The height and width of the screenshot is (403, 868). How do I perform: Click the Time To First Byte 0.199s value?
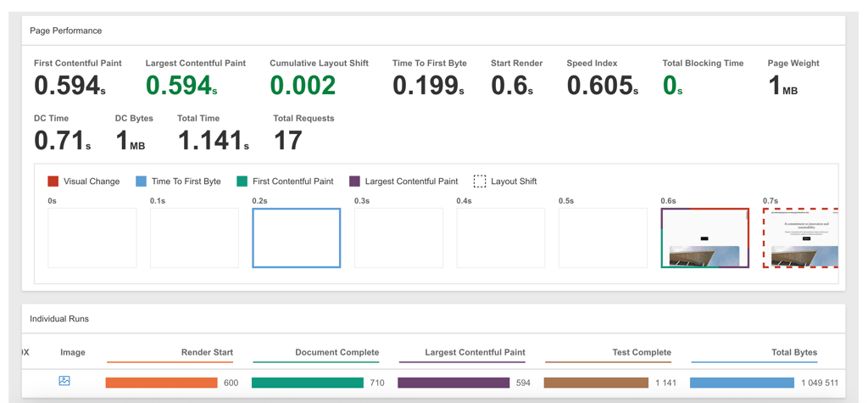[x=429, y=86]
